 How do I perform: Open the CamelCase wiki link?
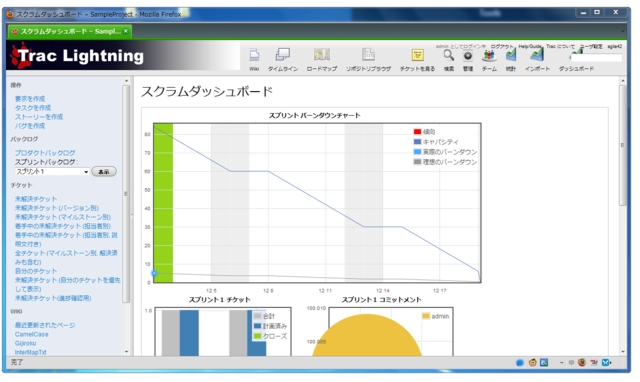pos(31,334)
